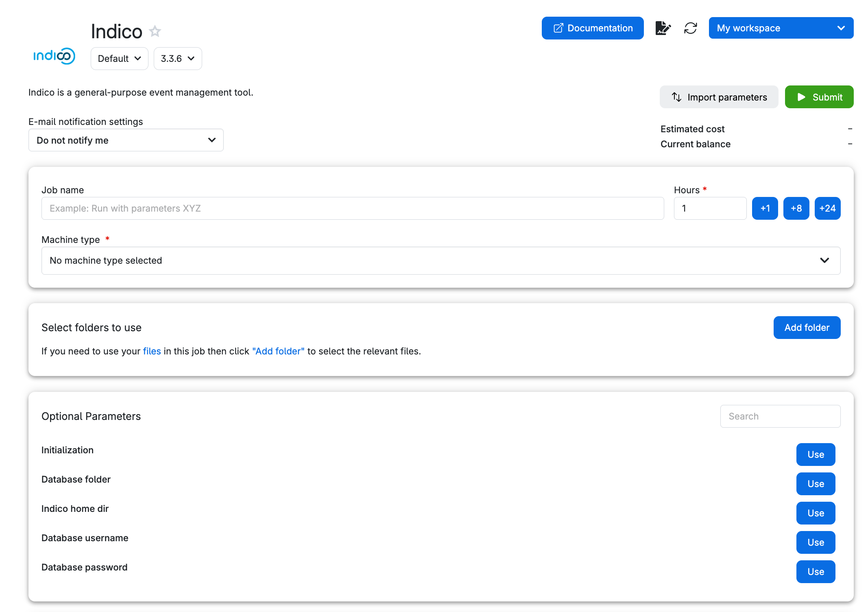Follow the files link
The height and width of the screenshot is (612, 868).
pos(152,351)
